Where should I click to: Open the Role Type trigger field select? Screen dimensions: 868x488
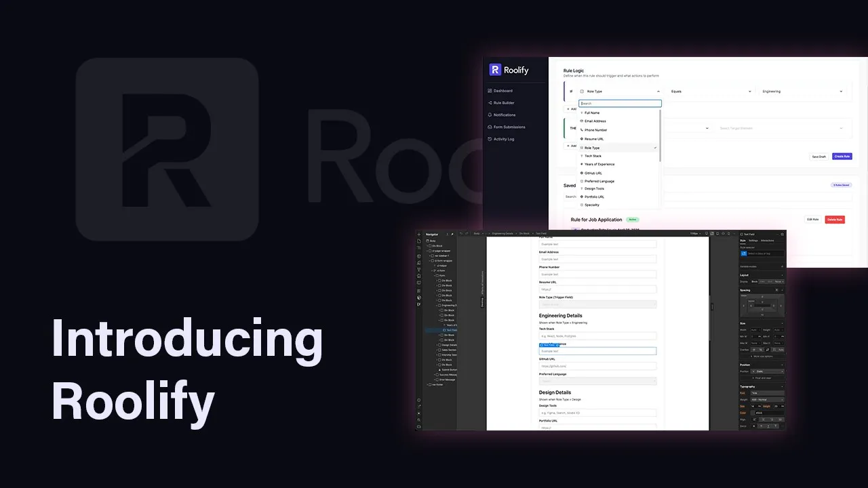pyautogui.click(x=597, y=304)
